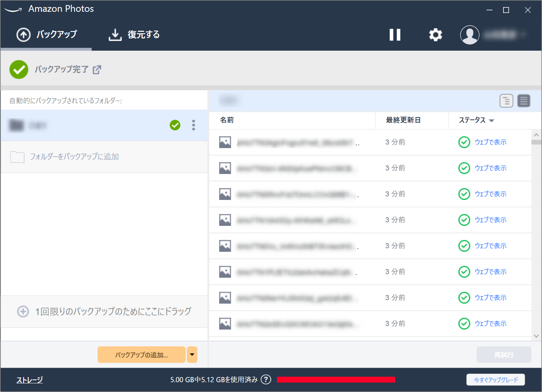Click the folder's green synced status icon
The width and height of the screenshot is (542, 392).
(175, 125)
